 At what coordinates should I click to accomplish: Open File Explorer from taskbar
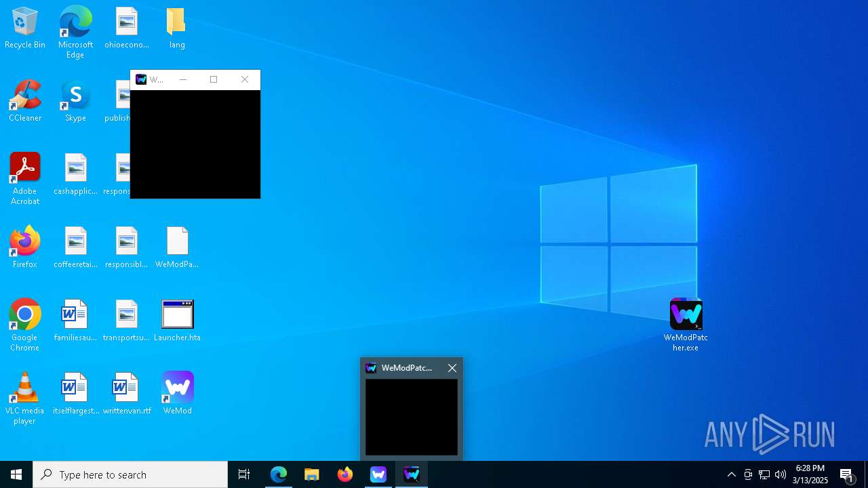click(312, 474)
